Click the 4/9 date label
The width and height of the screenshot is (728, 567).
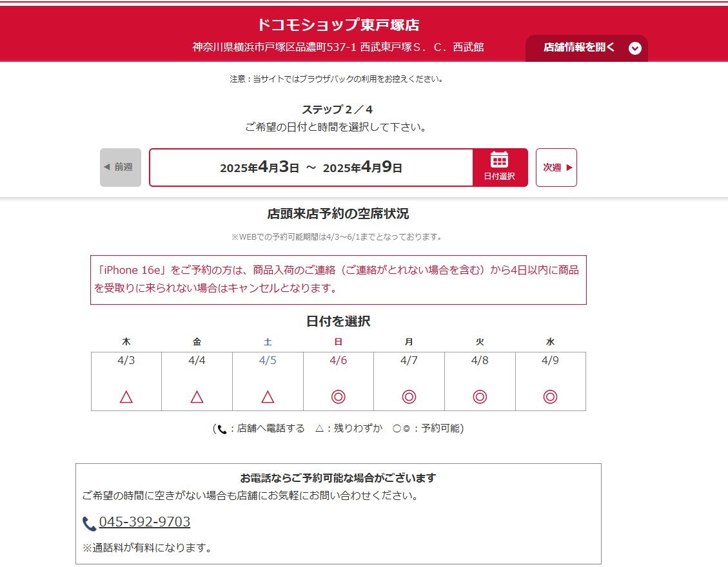[550, 360]
